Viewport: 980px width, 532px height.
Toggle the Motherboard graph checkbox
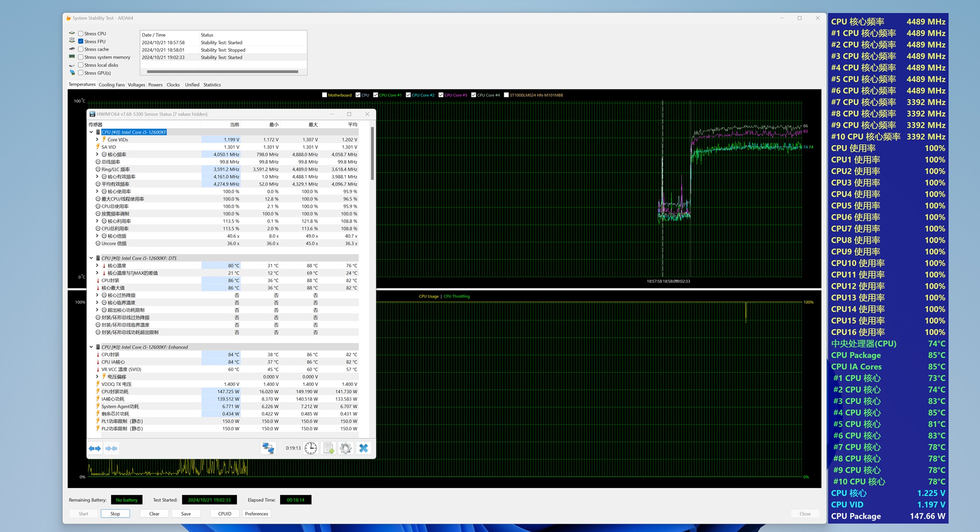coord(325,95)
